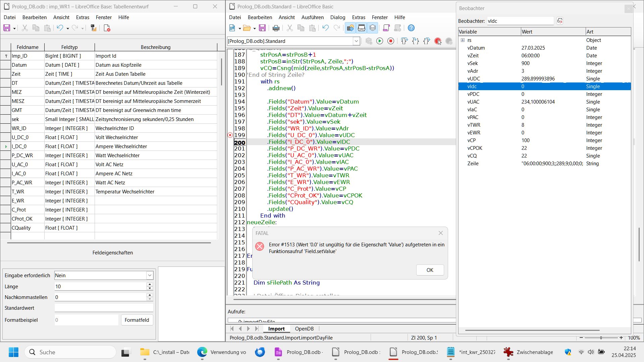Click the zoom slider in Basic status bar

click(601, 338)
